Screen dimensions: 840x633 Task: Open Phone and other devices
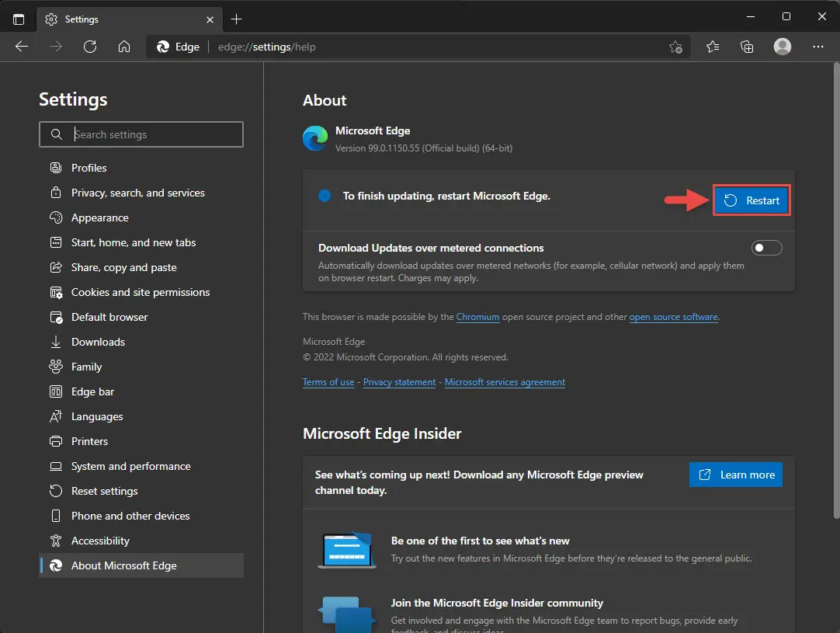point(141,516)
